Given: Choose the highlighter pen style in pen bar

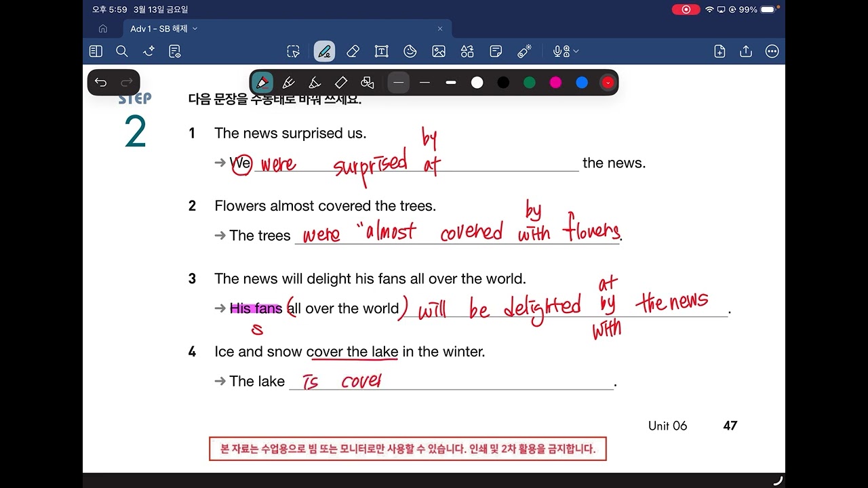Looking at the screenshot, I should tap(341, 83).
